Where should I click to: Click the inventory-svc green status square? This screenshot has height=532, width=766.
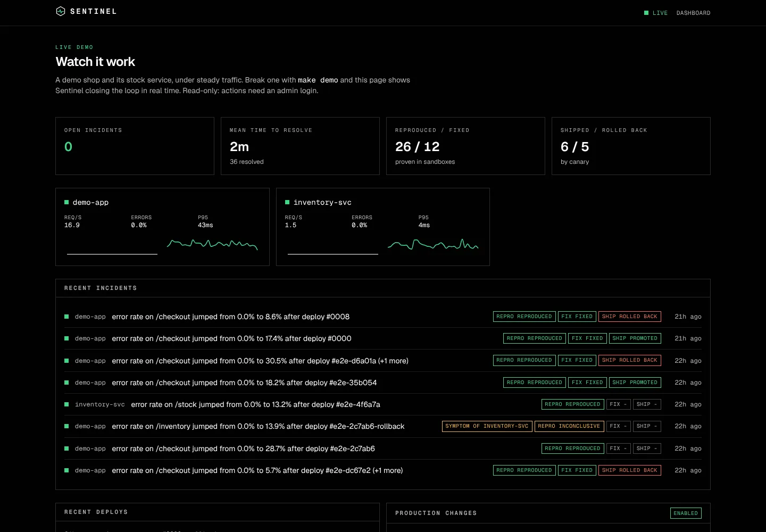point(287,202)
